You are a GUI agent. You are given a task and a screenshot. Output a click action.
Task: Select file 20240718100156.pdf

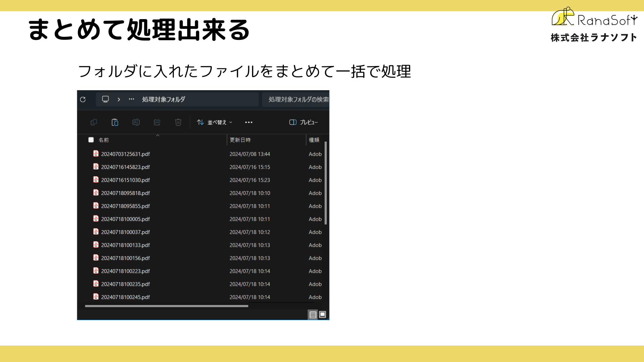[x=125, y=258]
